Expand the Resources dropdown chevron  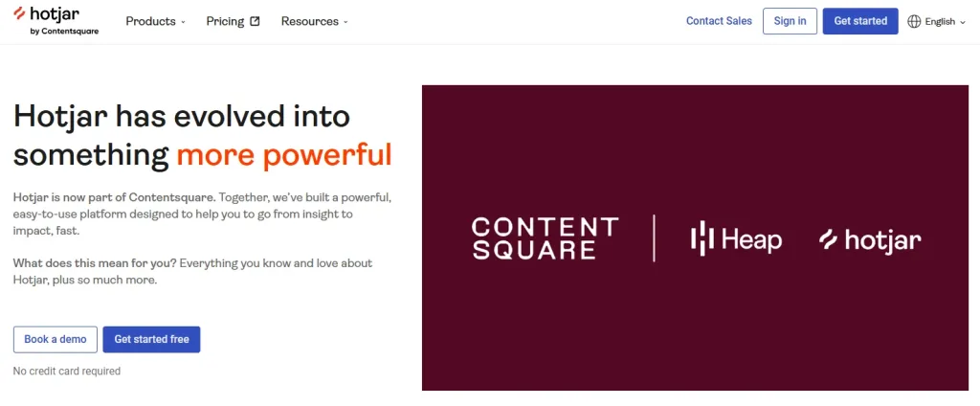coord(345,22)
